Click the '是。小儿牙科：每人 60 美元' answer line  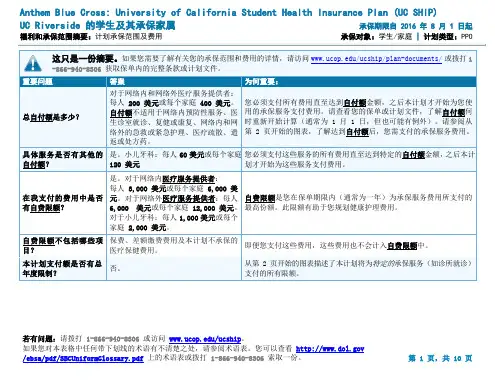click(157, 155)
